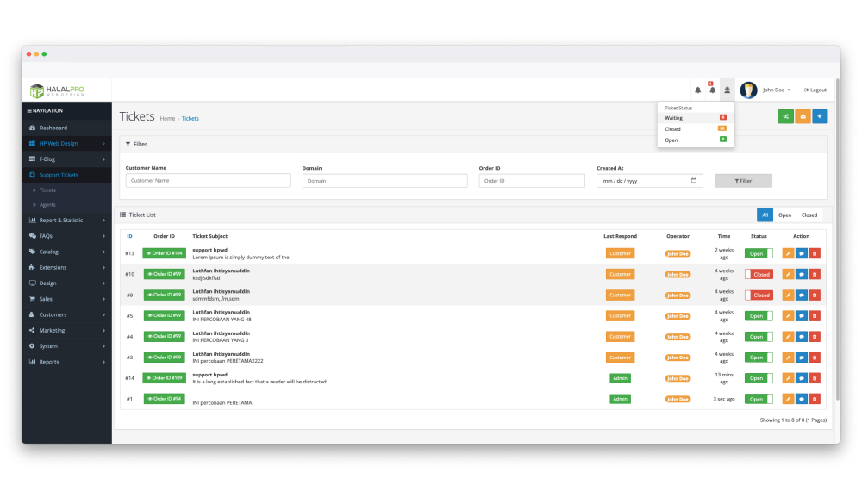Viewport: 862px width, 504px height.
Task: Expand Report & Statistic sidebar section
Action: pyautogui.click(x=66, y=221)
